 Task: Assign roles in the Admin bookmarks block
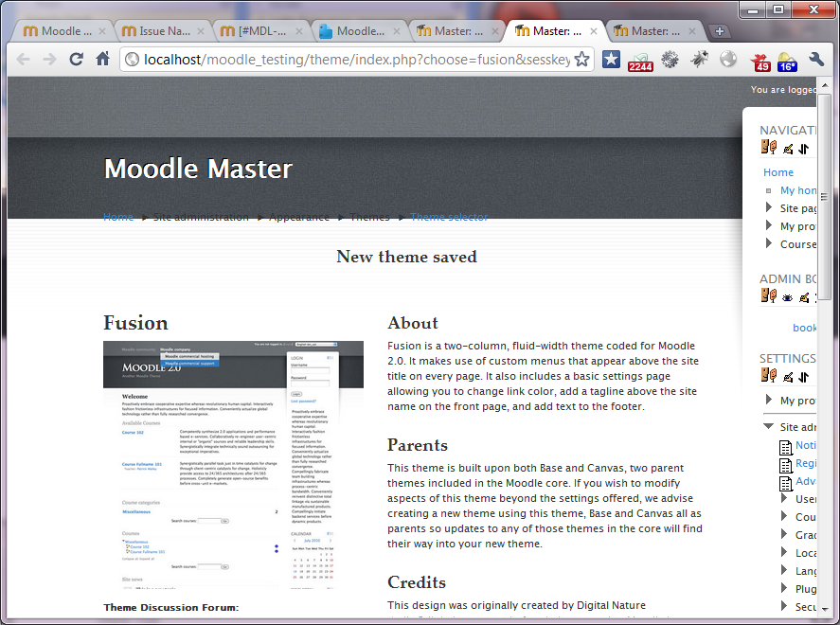tap(769, 295)
